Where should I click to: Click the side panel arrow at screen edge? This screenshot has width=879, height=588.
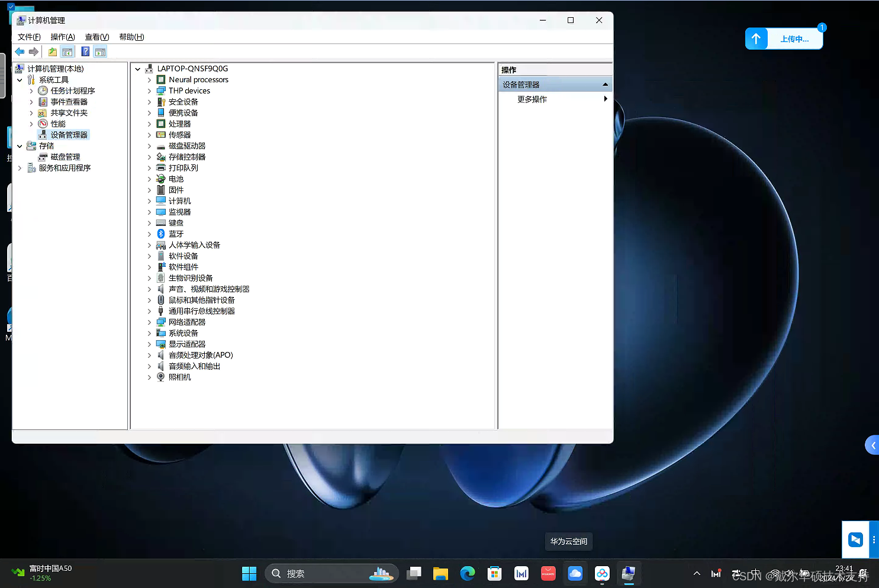pyautogui.click(x=872, y=445)
